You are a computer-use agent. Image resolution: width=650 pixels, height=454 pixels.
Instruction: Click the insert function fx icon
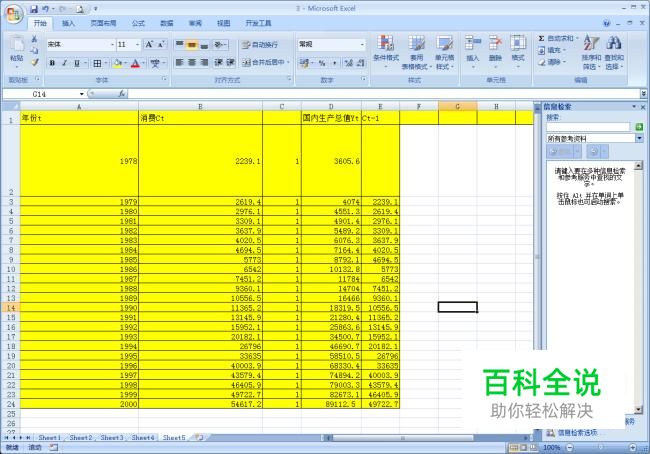[x=121, y=94]
